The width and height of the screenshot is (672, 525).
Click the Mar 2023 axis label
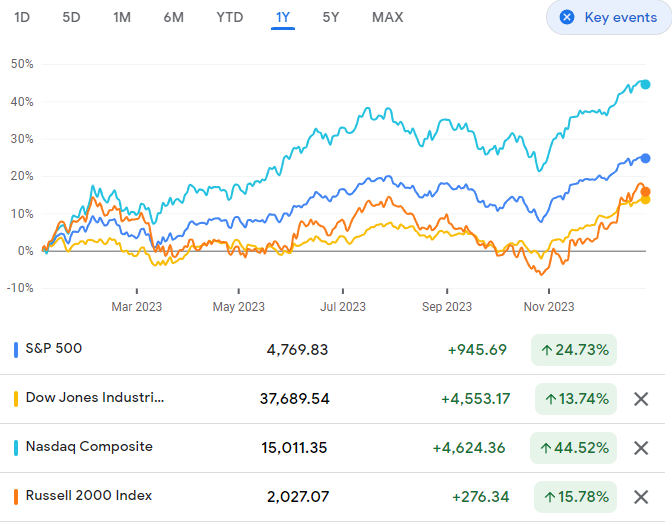[137, 307]
